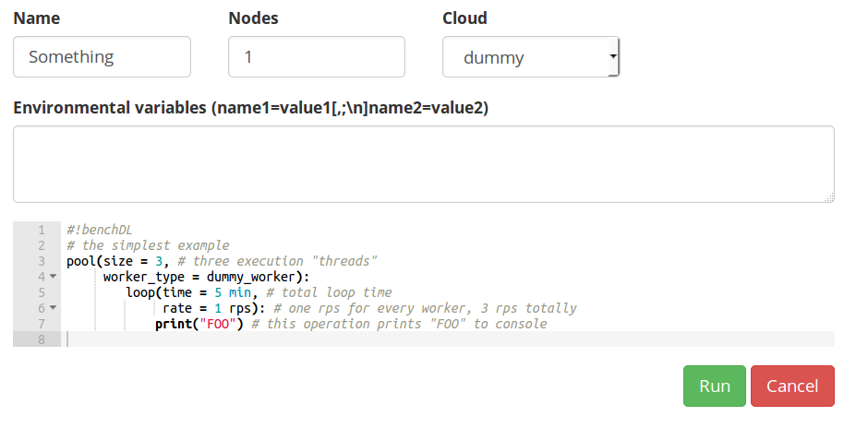The image size is (868, 428).
Task: Click the rate = 1 rps line
Action: coord(369,308)
